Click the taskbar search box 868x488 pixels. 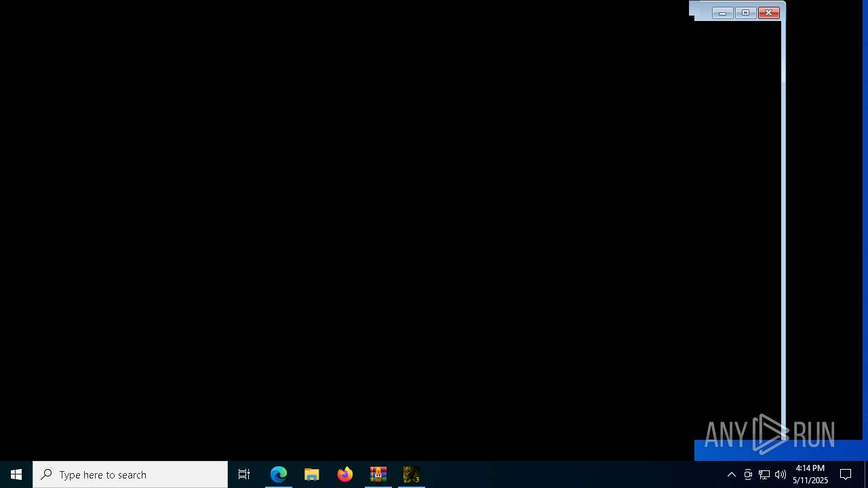130,474
